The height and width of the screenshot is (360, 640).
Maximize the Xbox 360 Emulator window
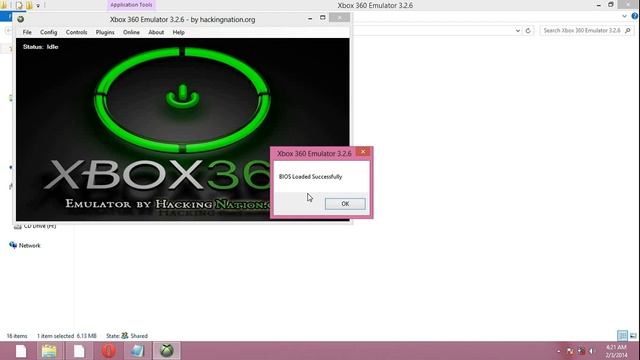pos(322,18)
